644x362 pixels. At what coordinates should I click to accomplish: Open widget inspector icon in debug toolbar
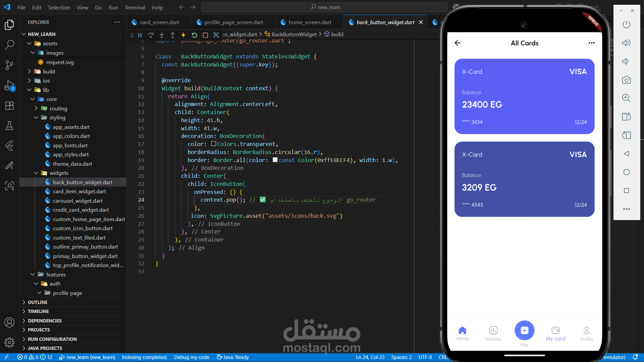(x=216, y=35)
